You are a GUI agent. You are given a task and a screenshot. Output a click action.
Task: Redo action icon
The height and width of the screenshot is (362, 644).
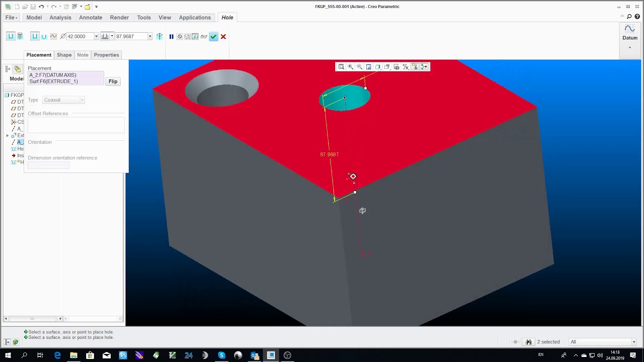point(54,7)
